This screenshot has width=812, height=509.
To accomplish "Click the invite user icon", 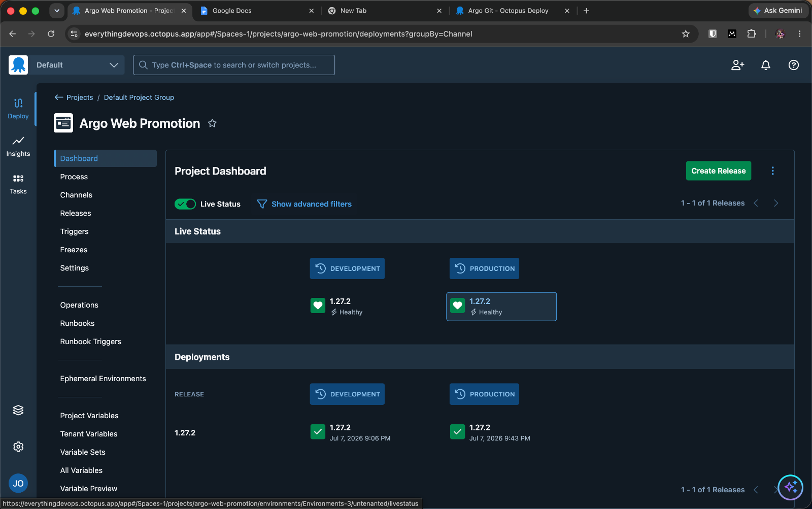I will coord(737,65).
